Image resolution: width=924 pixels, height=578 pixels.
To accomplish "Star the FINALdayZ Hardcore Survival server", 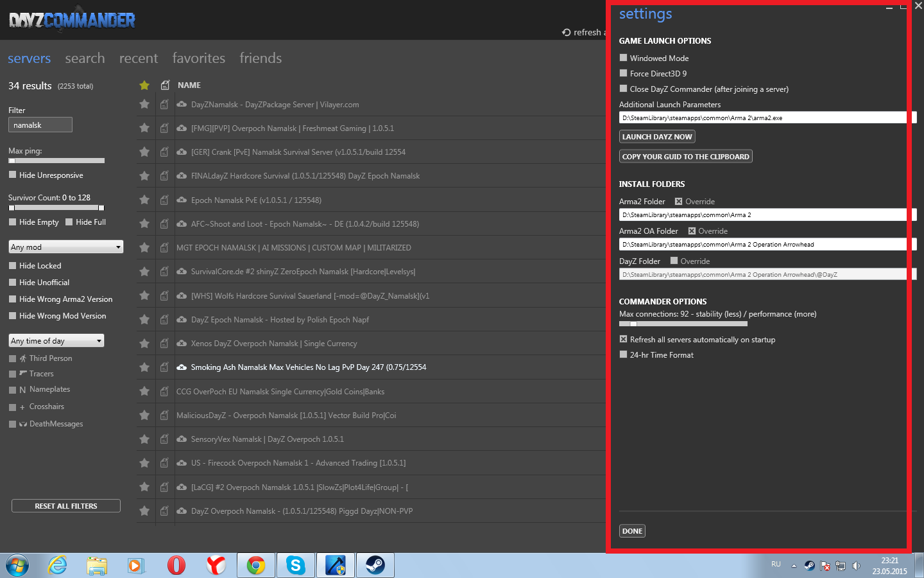I will point(144,175).
